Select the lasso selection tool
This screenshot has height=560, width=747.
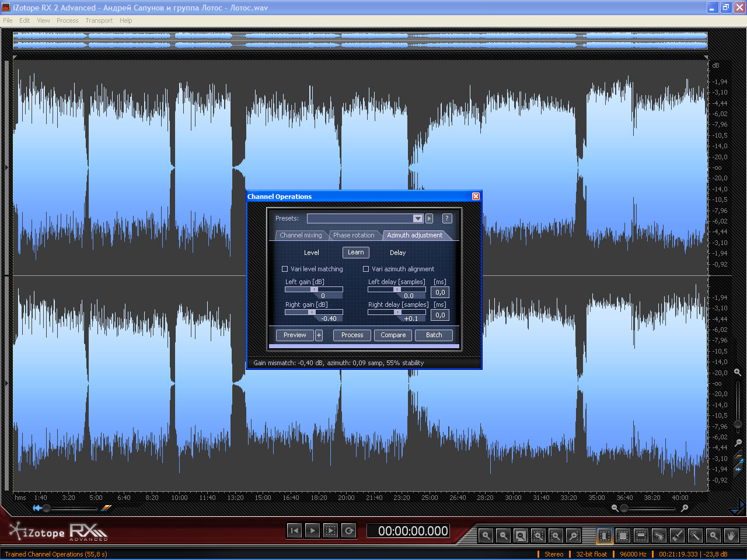coord(659,535)
